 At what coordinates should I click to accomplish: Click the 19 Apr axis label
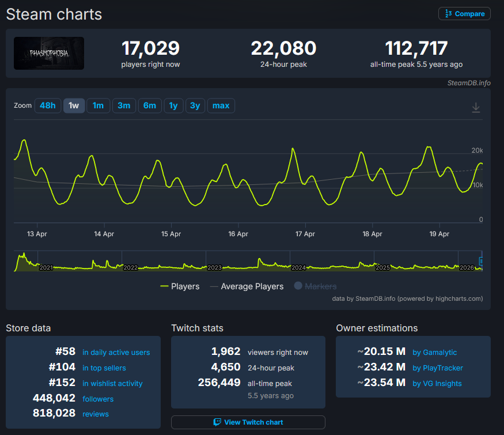tap(439, 234)
